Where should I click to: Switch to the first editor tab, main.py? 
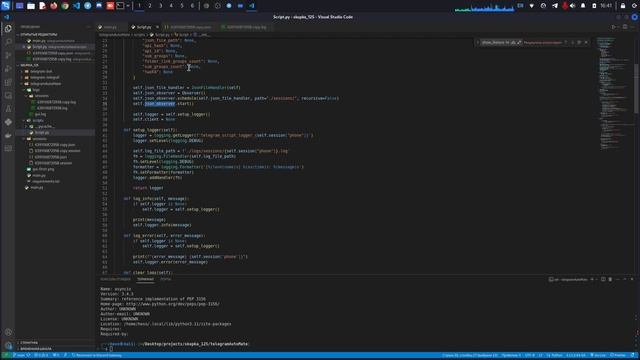[x=111, y=27]
